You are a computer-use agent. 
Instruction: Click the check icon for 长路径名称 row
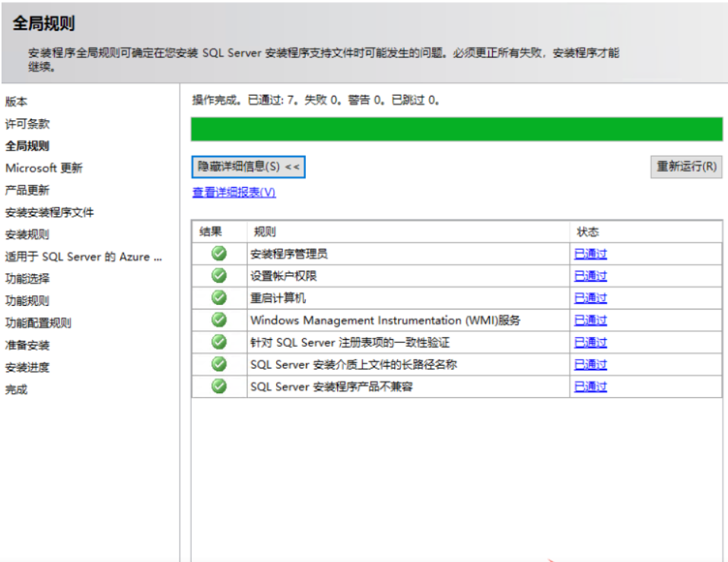[219, 364]
